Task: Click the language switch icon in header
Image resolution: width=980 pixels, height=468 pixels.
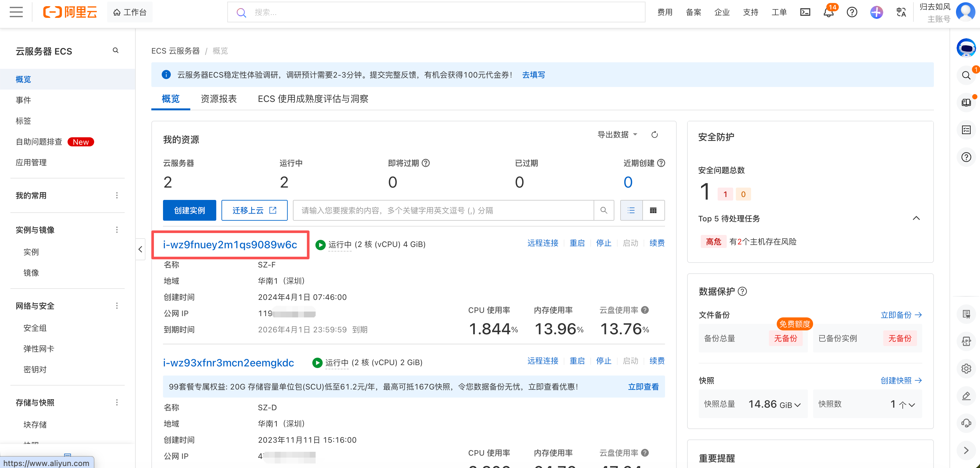Action: click(x=901, y=12)
